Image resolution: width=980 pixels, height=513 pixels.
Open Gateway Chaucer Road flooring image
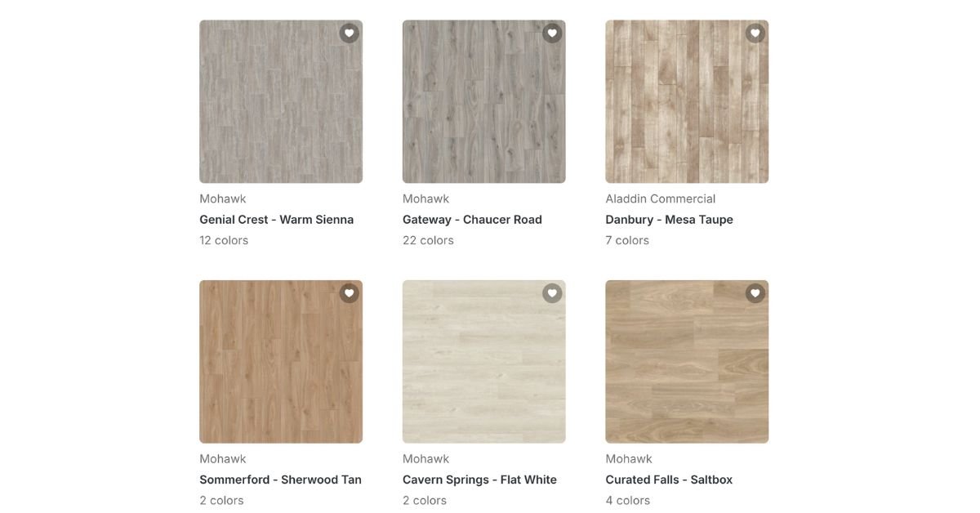pyautogui.click(x=484, y=101)
